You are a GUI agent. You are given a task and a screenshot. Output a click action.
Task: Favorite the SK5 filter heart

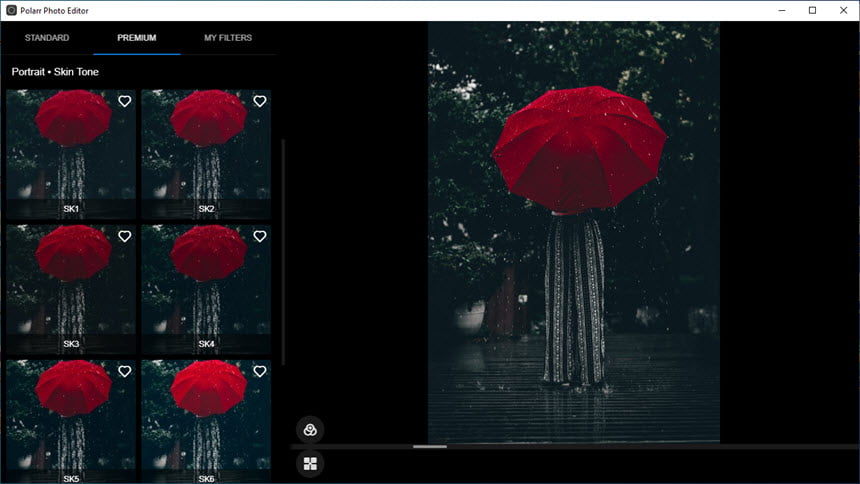pos(125,371)
